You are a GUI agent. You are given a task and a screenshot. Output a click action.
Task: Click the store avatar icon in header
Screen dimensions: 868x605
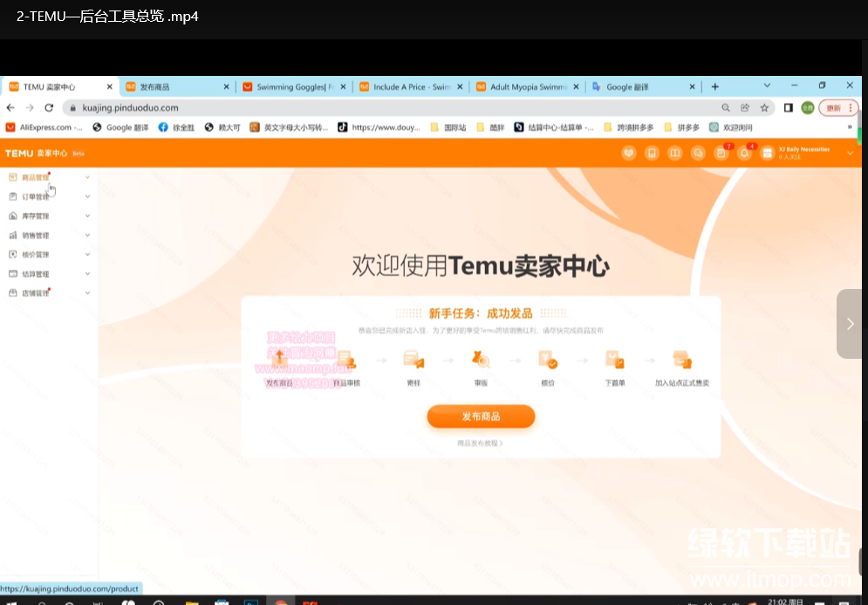(768, 153)
